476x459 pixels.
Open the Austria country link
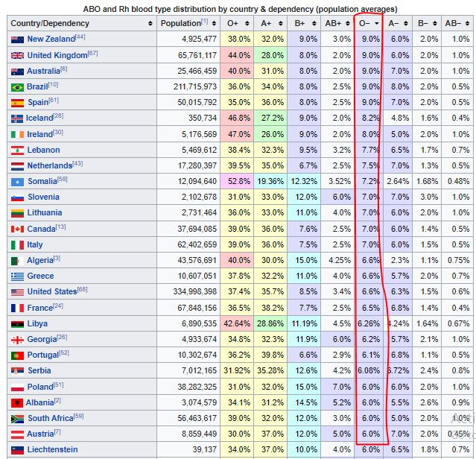40,434
